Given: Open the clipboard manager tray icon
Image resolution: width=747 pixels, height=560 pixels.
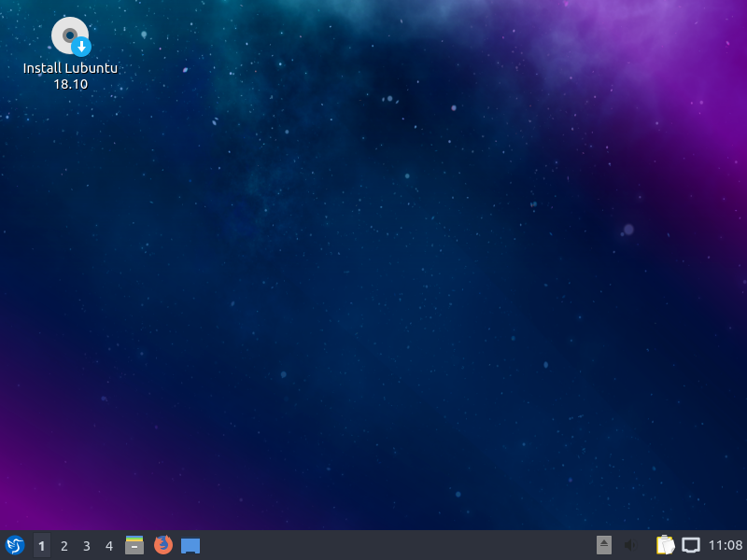Looking at the screenshot, I should click(x=665, y=545).
